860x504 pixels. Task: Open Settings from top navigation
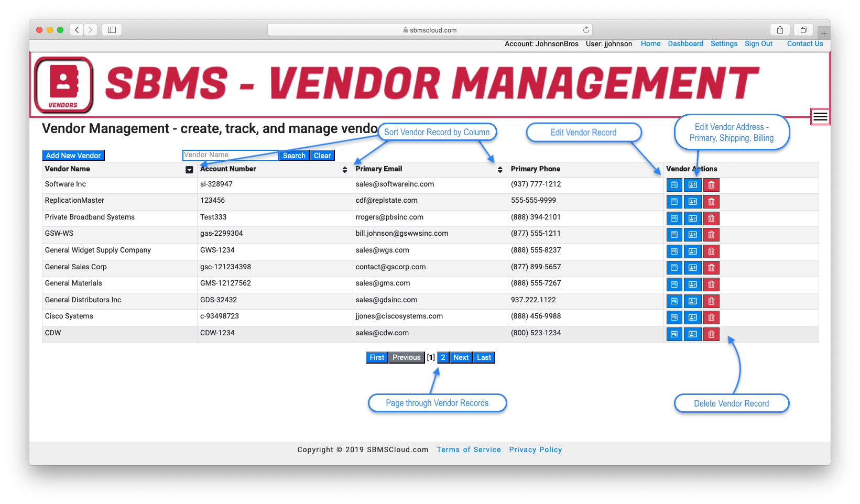click(x=724, y=44)
